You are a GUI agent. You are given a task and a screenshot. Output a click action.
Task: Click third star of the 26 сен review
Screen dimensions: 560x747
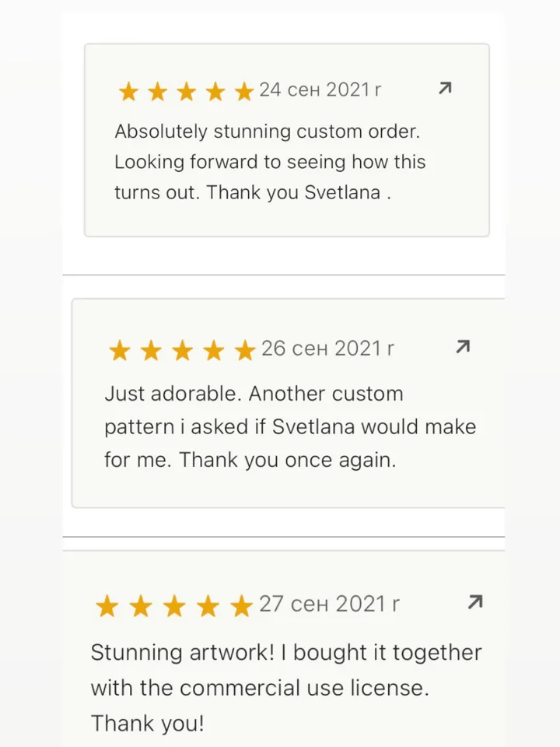tap(182, 351)
